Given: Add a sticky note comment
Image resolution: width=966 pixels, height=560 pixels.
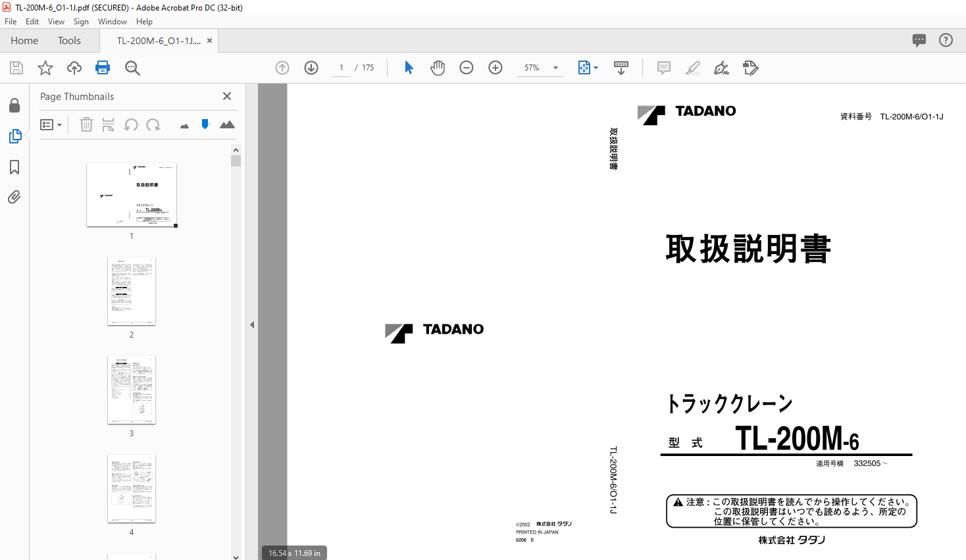Looking at the screenshot, I should tap(664, 68).
